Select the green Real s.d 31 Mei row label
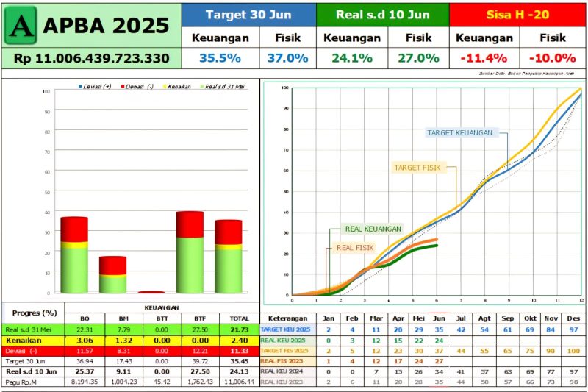The image size is (588, 392). click(x=33, y=331)
